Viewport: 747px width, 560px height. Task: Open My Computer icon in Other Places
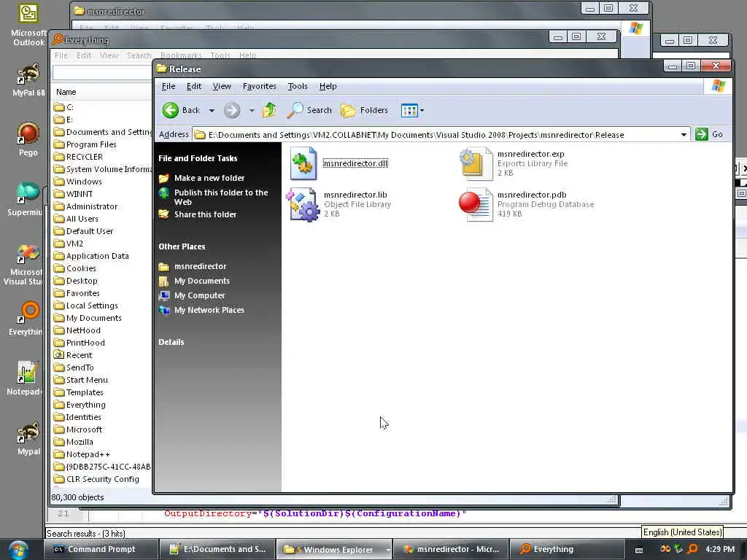click(164, 296)
